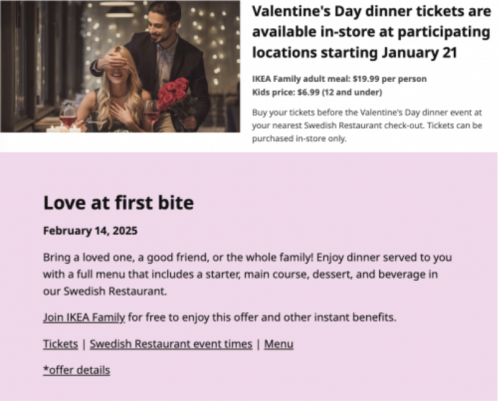Click the words 'our Swedish Restaurant.'
500x404 pixels.
105,291
